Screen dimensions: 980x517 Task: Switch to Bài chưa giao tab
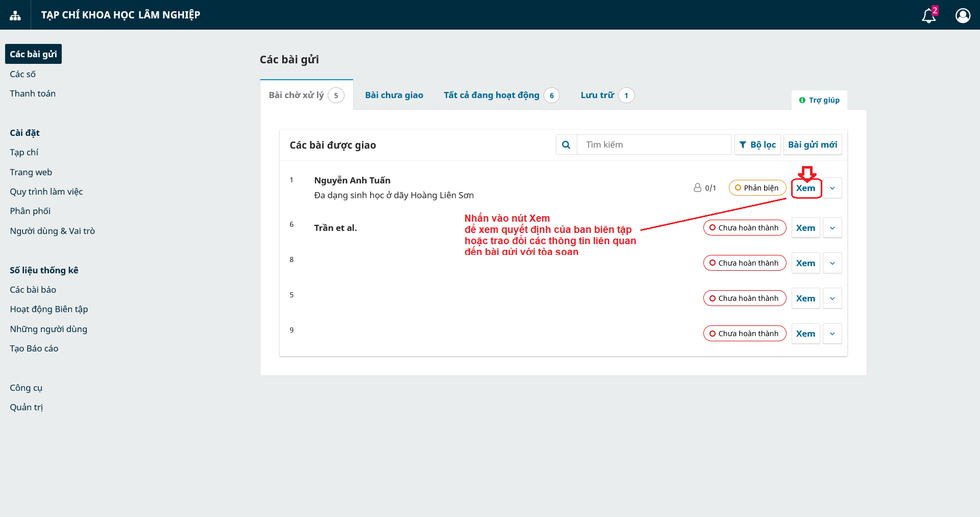pyautogui.click(x=394, y=95)
